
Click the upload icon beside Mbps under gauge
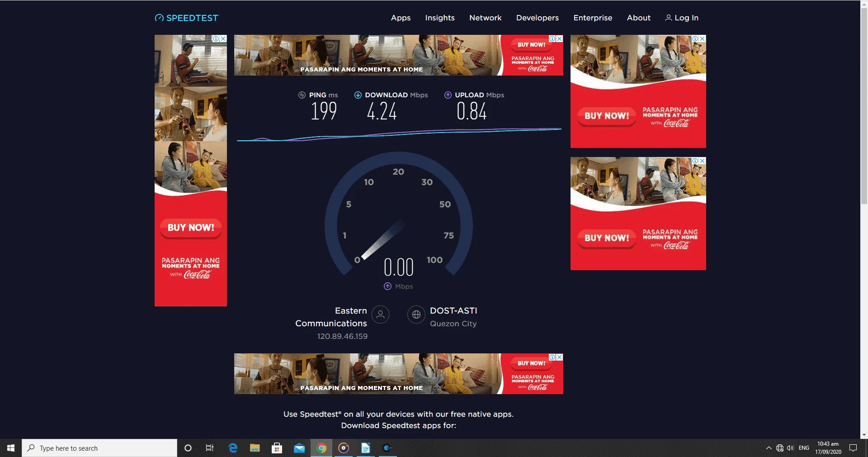[x=387, y=286]
